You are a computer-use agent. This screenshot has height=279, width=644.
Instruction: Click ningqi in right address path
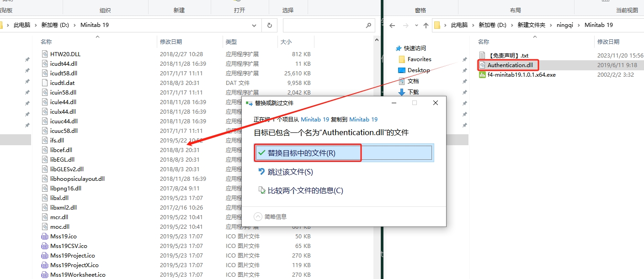(x=565, y=25)
